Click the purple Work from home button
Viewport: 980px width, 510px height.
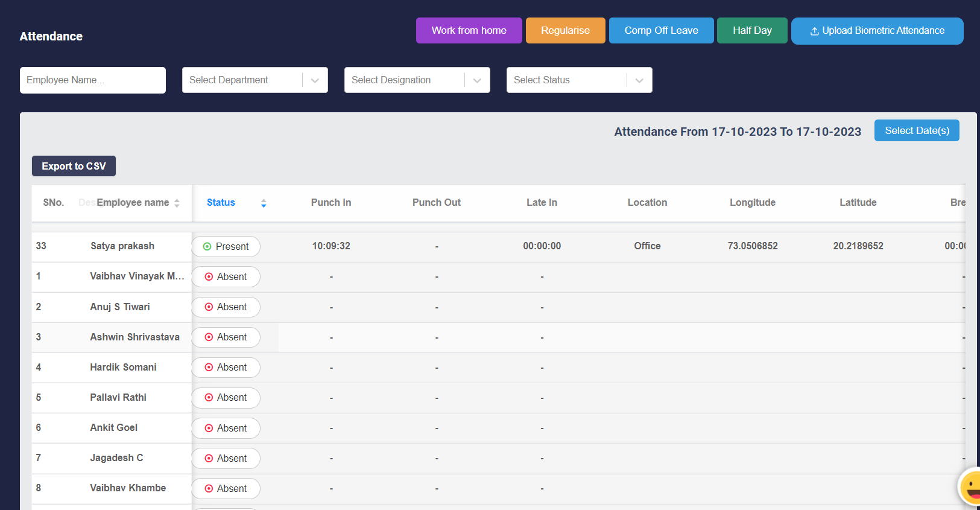click(x=469, y=31)
